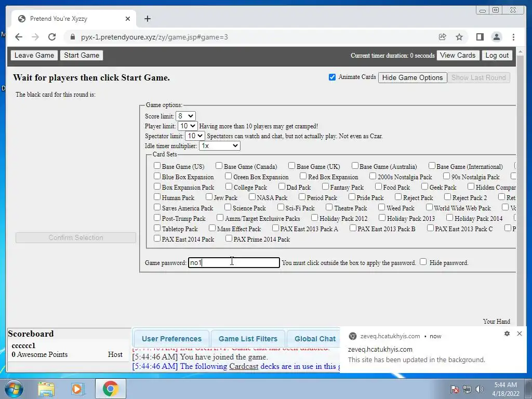This screenshot has height=399, width=532.
Task: Toggle the Animate Cards checkbox
Action: coord(332,77)
